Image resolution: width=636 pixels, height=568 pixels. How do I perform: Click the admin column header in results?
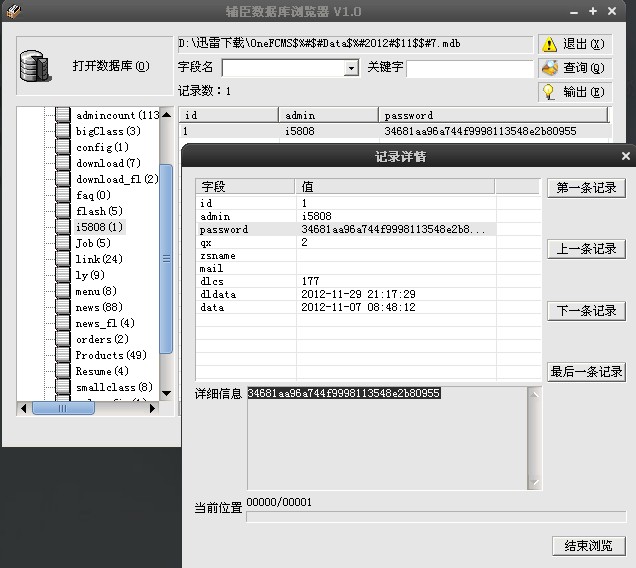click(328, 115)
